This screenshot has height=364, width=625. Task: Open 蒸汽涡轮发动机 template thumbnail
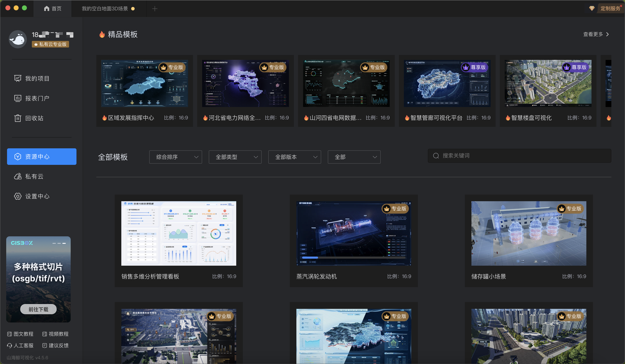(x=354, y=233)
